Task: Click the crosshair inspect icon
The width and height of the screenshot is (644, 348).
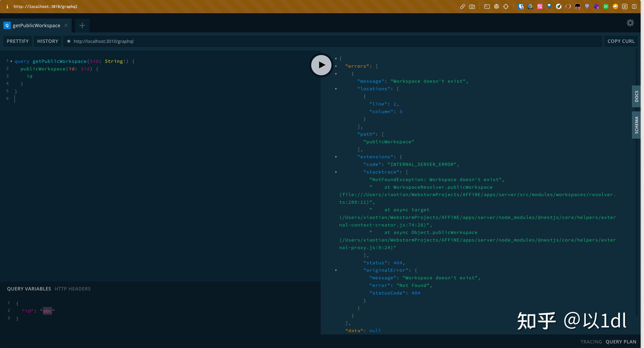Action: [x=506, y=7]
